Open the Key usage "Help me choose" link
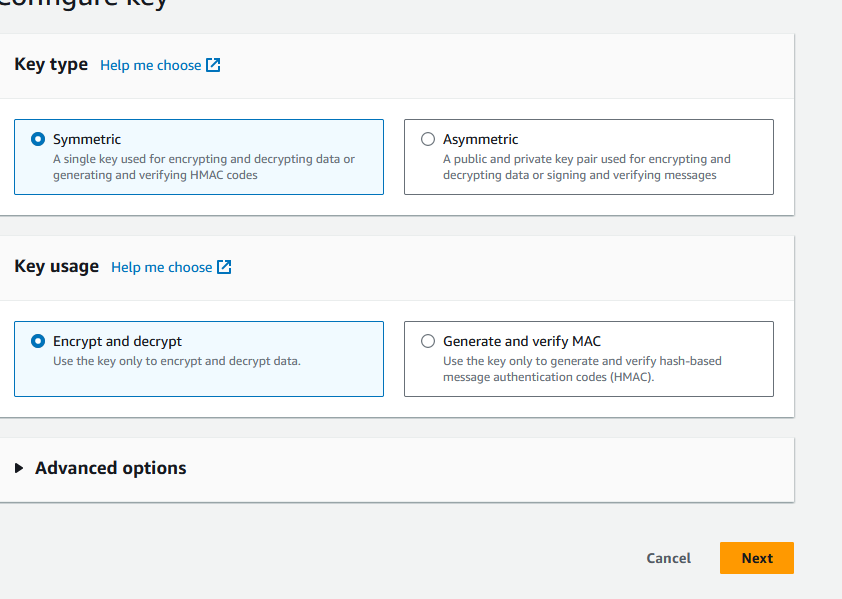The width and height of the screenshot is (842, 599). point(162,267)
